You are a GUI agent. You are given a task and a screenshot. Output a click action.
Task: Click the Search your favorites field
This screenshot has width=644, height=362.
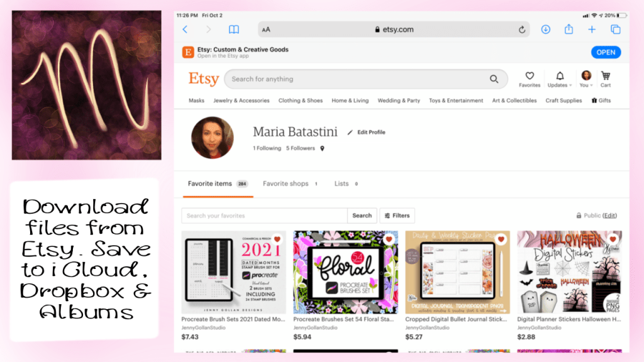pyautogui.click(x=264, y=216)
